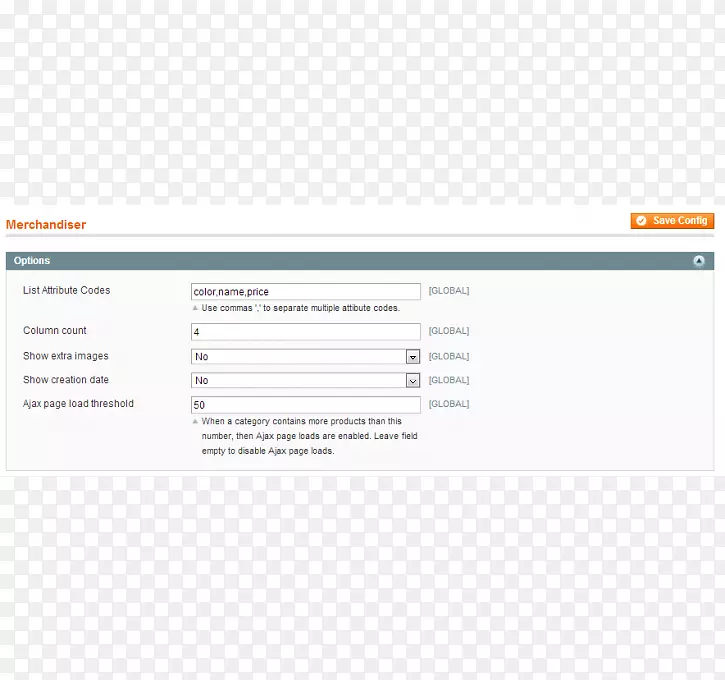Image resolution: width=725 pixels, height=680 pixels.
Task: Click the 'When a category contains' hint text
Action: click(309, 436)
